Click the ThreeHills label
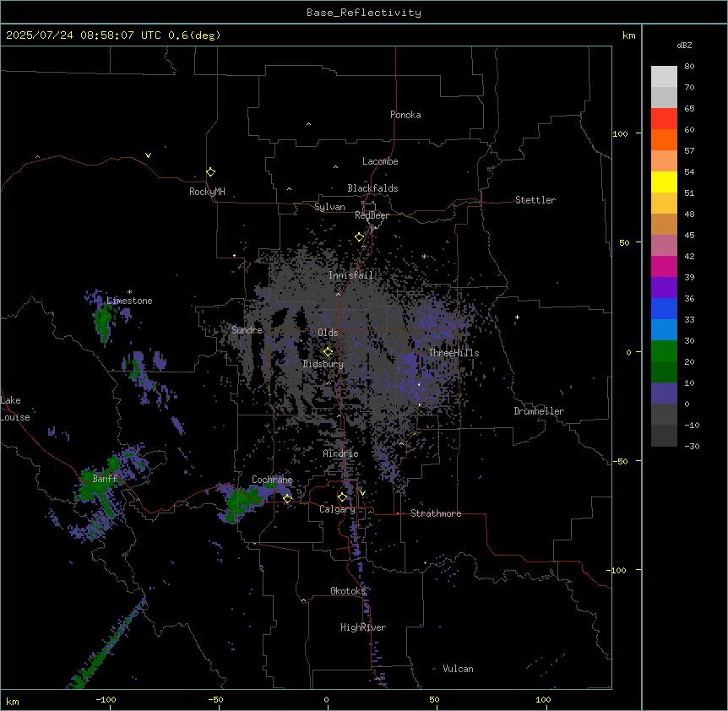This screenshot has height=711, width=728. click(x=454, y=353)
